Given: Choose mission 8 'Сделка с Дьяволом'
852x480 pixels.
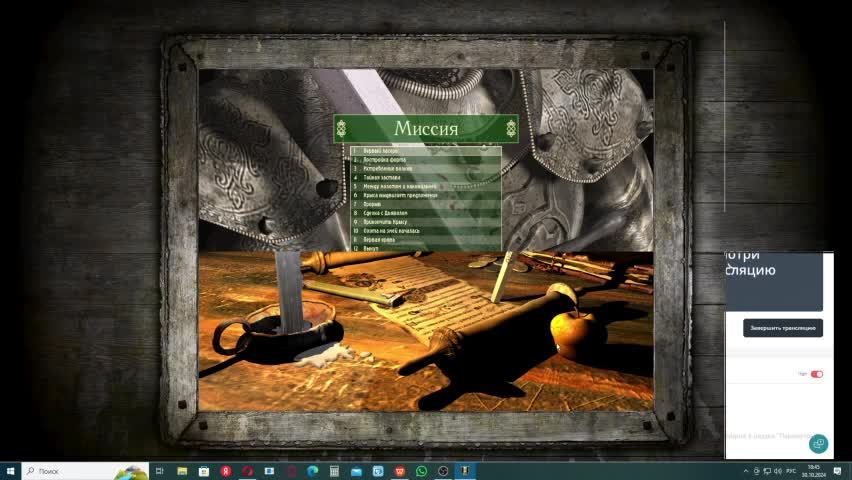Looking at the screenshot, I should tap(426, 213).
